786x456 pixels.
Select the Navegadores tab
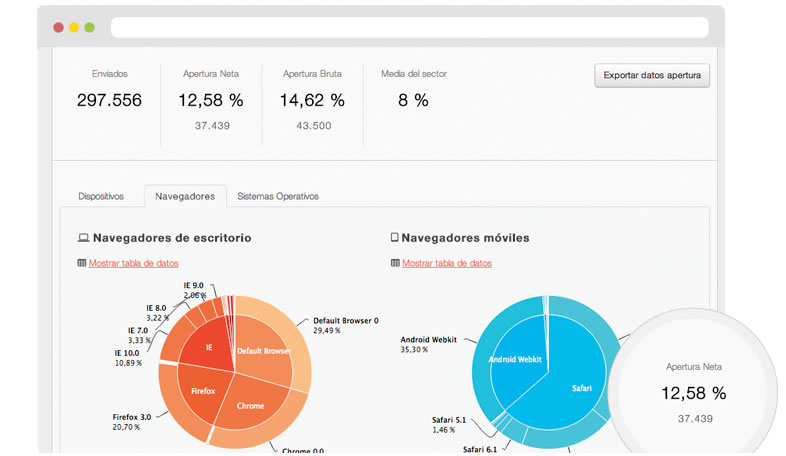coord(185,196)
